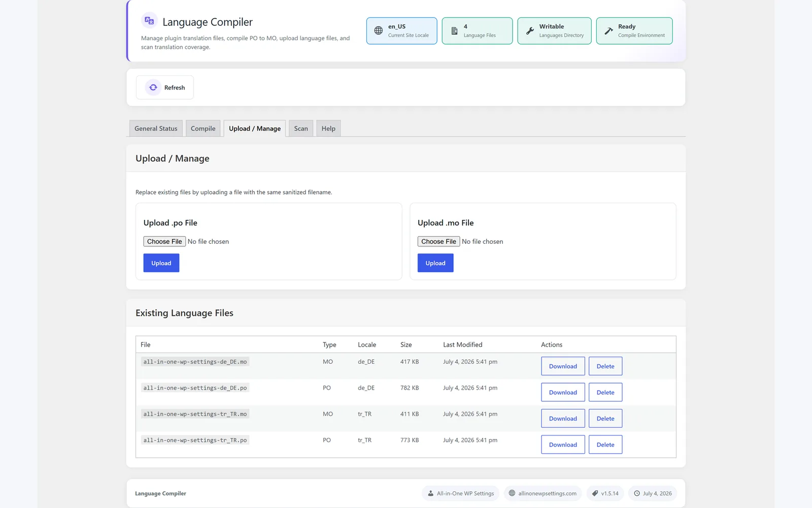The height and width of the screenshot is (508, 812).
Task: Choose a file for .mo upload
Action: click(x=438, y=241)
